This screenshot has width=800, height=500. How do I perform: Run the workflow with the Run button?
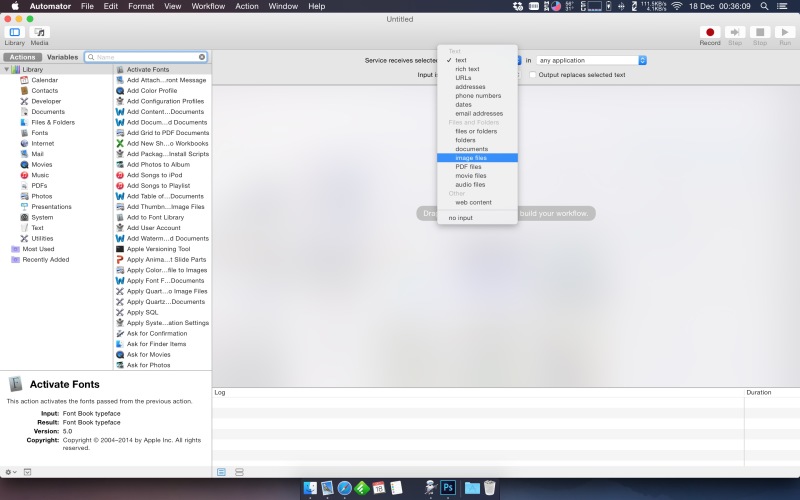click(x=785, y=32)
